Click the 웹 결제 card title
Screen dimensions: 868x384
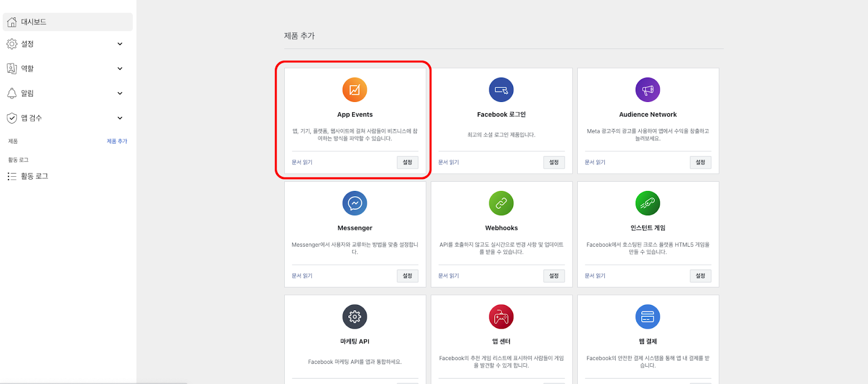point(648,341)
